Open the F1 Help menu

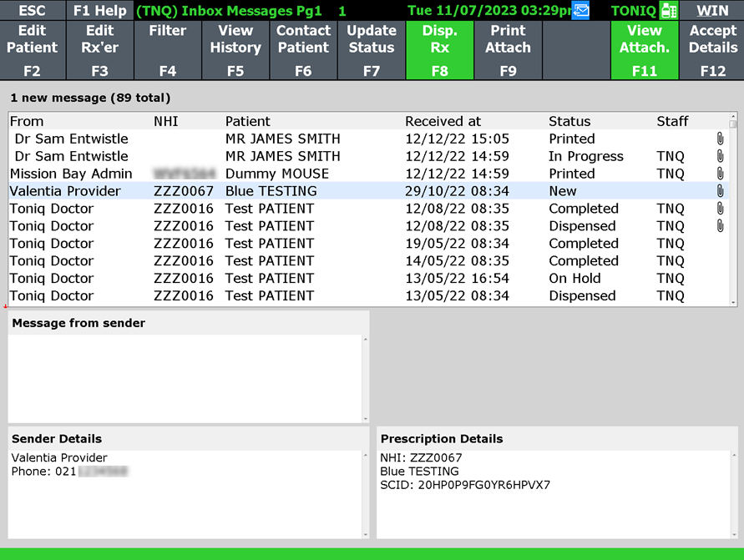click(x=99, y=11)
